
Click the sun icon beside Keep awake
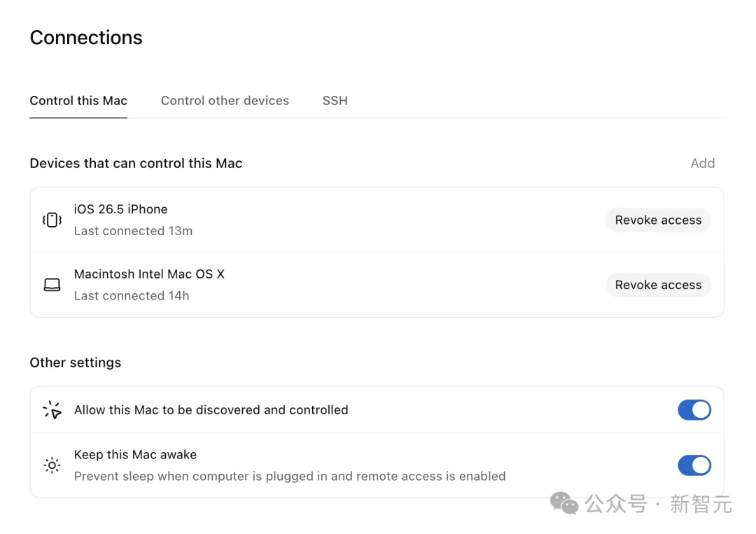(52, 465)
